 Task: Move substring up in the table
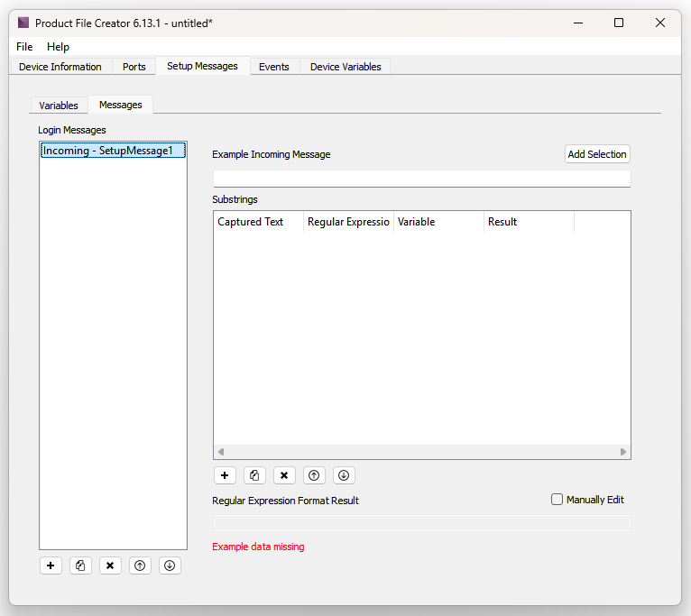point(314,475)
